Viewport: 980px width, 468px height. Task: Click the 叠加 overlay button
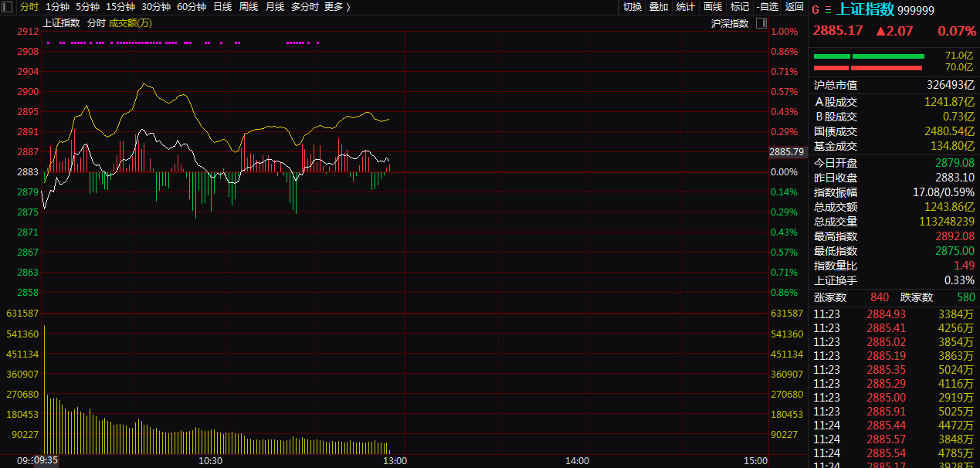pyautogui.click(x=659, y=7)
